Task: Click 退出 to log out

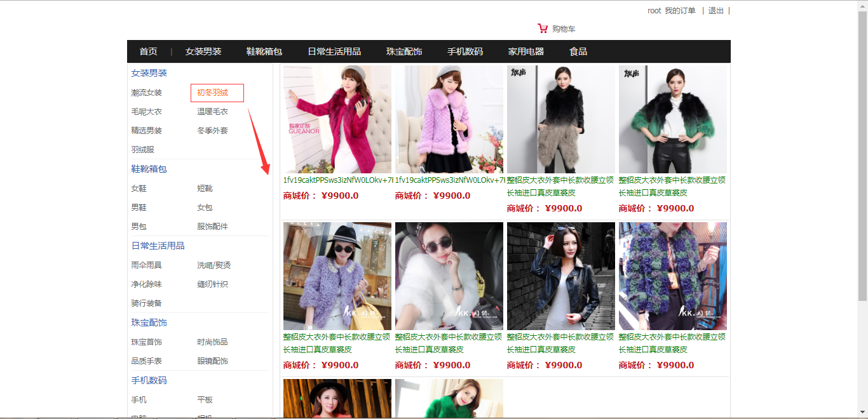Action: [x=716, y=11]
